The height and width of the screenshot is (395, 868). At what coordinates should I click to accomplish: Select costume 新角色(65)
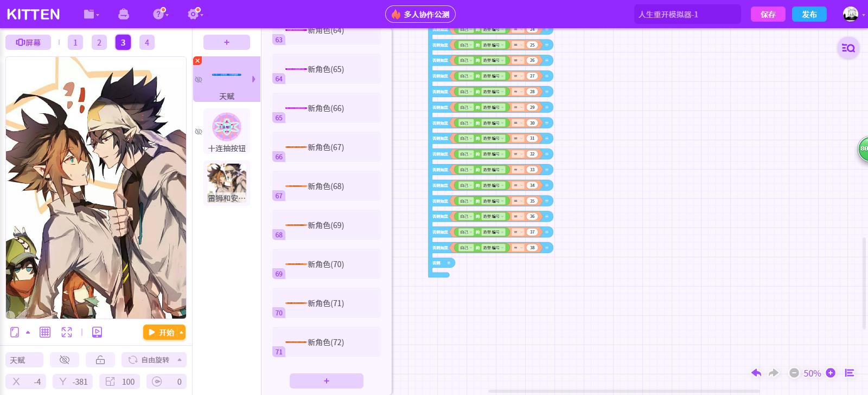(x=327, y=69)
